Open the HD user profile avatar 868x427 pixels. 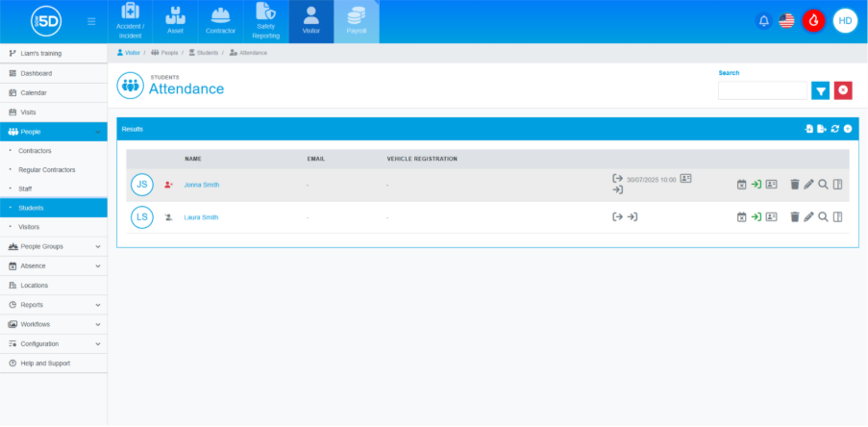[845, 21]
